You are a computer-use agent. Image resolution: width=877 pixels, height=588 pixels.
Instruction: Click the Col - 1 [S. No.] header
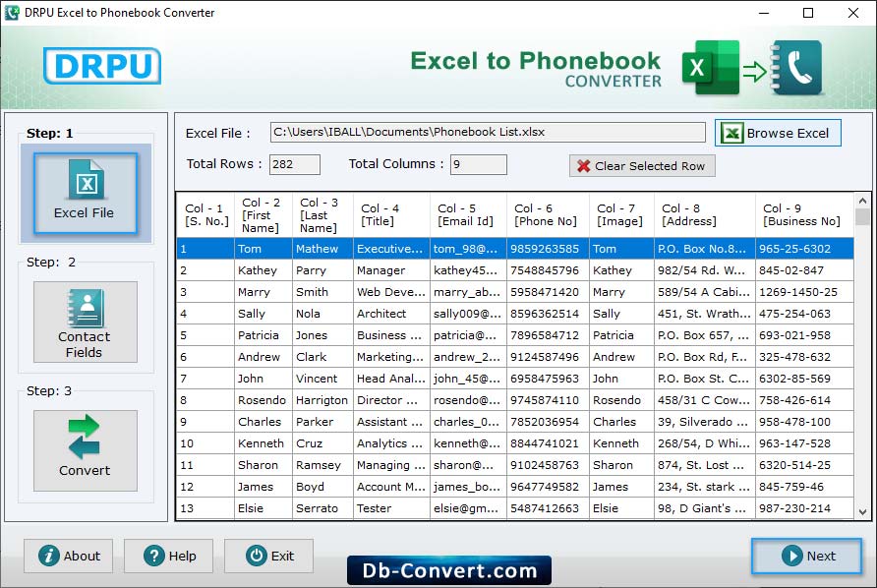point(206,214)
